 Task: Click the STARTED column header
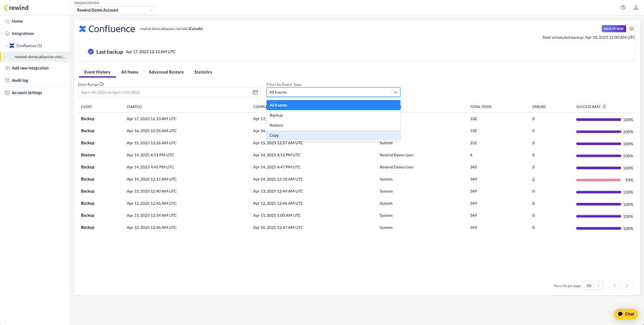(134, 107)
